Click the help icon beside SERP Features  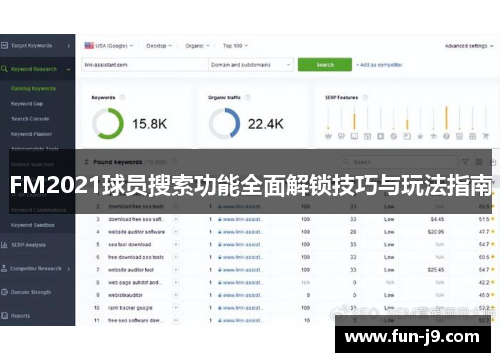point(365,97)
